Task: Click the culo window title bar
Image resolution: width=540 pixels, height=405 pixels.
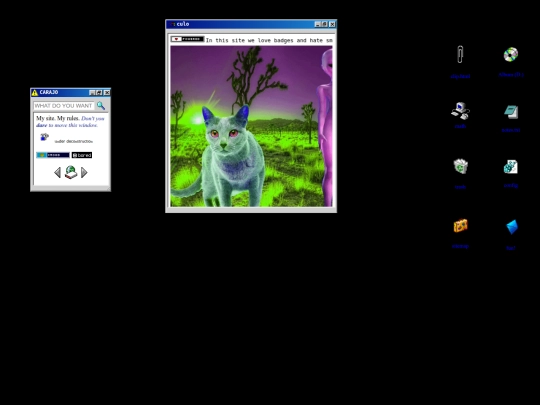Action: coord(251,24)
